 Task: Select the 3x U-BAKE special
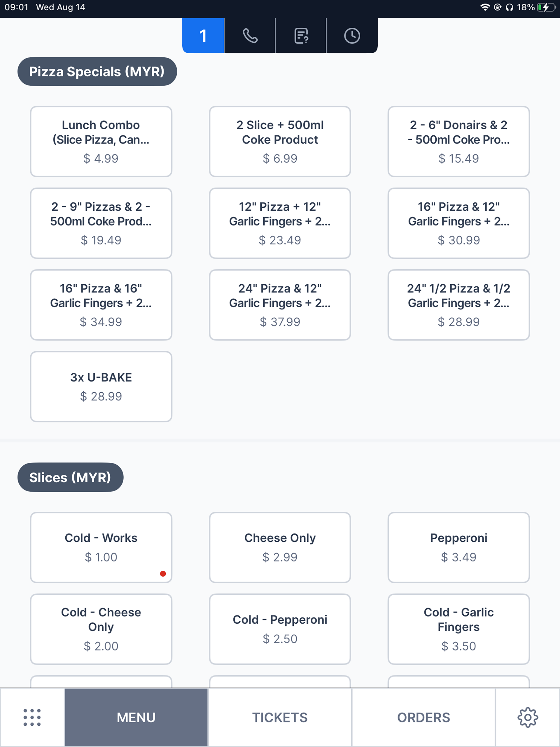(x=101, y=386)
